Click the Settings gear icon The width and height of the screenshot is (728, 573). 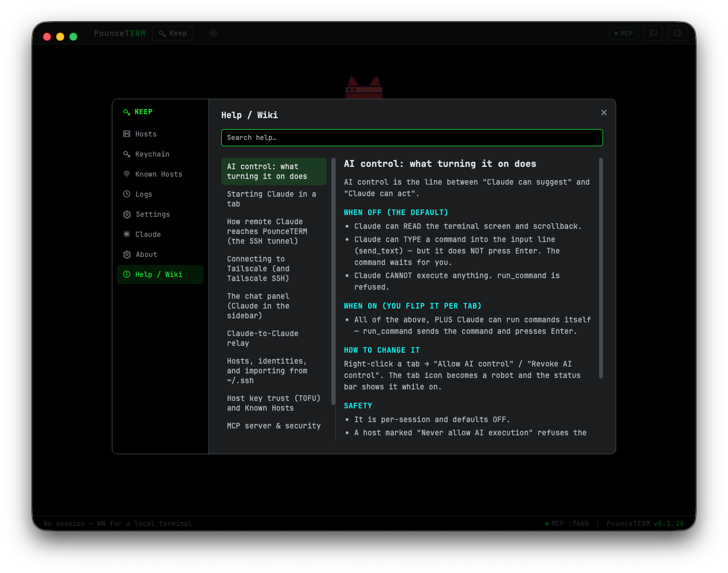127,215
